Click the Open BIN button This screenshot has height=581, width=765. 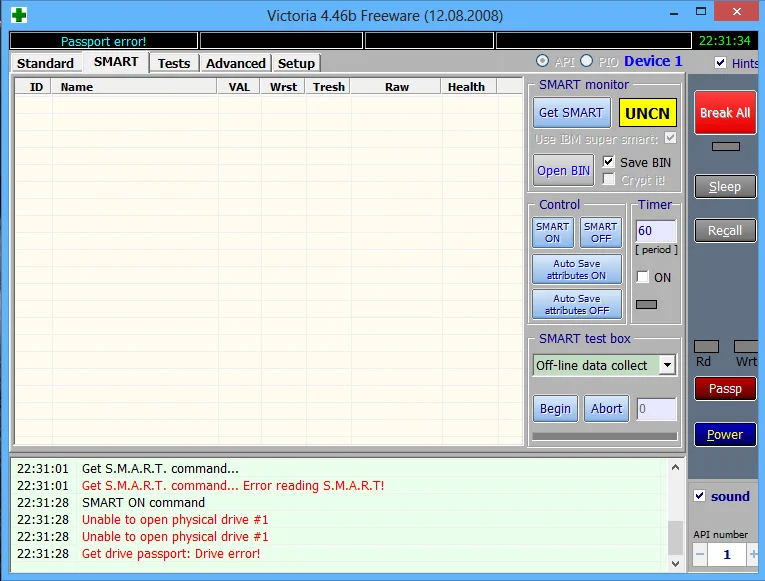tap(564, 171)
